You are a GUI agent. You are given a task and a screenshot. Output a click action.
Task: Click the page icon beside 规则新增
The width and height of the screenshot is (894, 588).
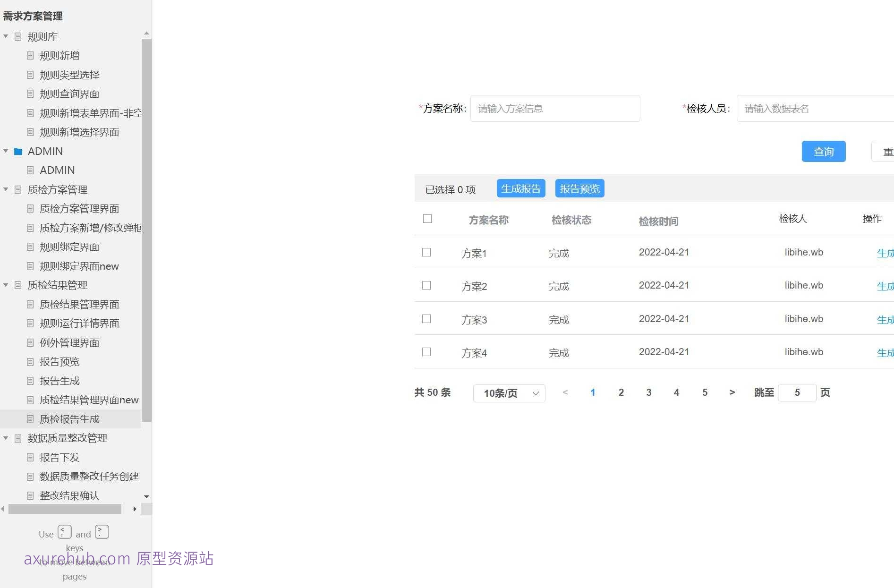[30, 55]
